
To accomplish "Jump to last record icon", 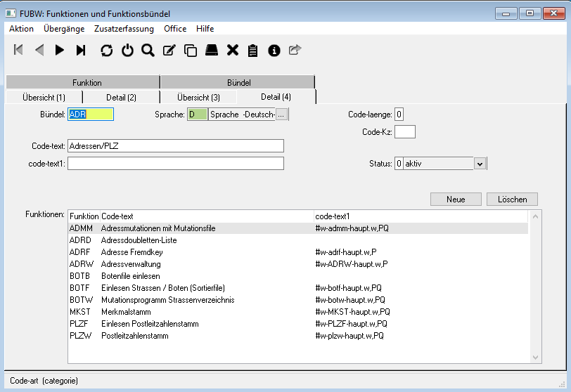I will pos(81,50).
